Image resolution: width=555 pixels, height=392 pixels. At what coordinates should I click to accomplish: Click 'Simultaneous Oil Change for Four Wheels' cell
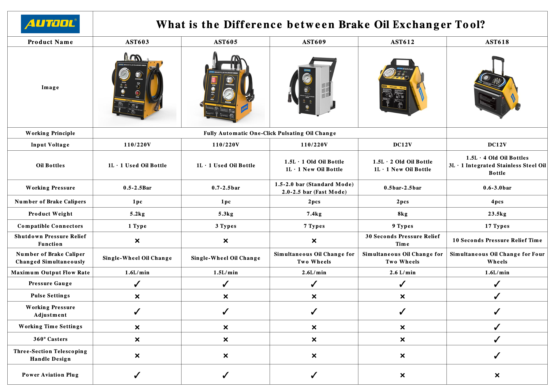click(x=497, y=258)
